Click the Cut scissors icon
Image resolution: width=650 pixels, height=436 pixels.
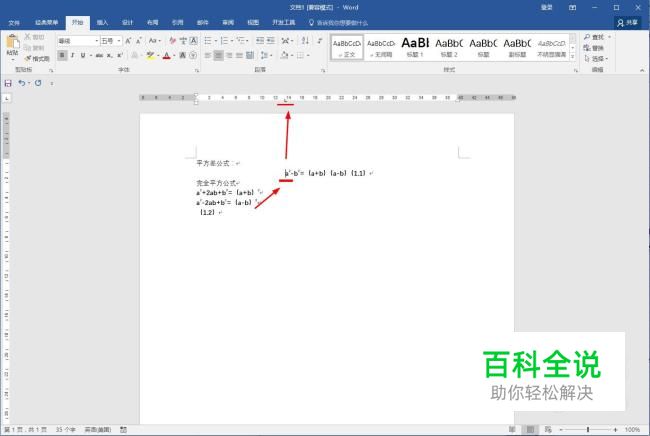[28, 37]
